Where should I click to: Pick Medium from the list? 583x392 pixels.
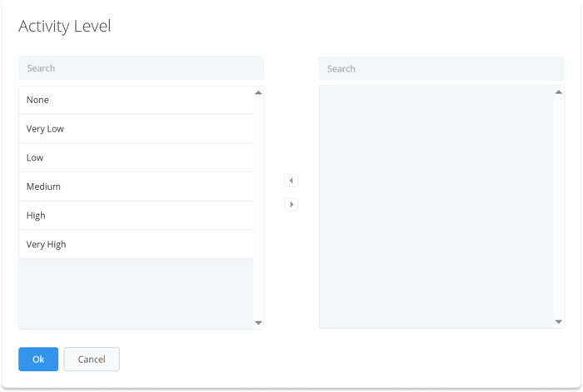click(x=136, y=186)
